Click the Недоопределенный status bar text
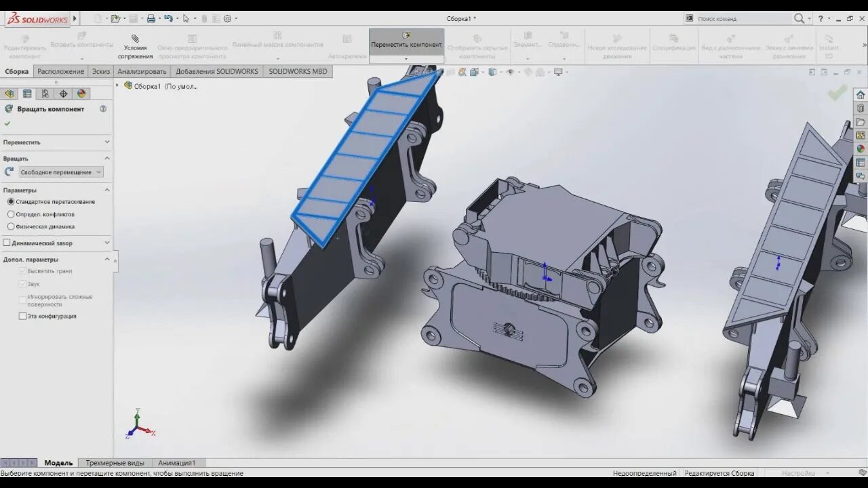 click(x=644, y=473)
